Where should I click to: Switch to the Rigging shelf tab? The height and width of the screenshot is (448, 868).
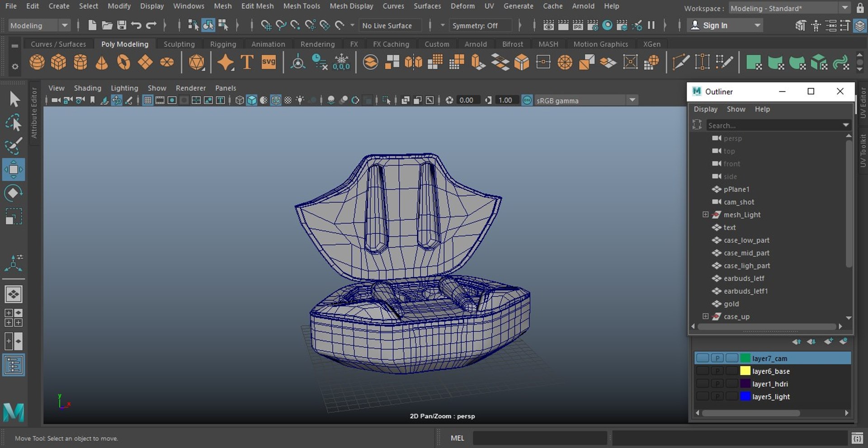223,44
